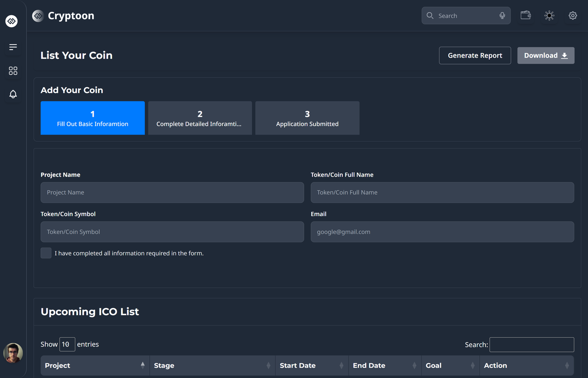Viewport: 588px width, 378px height.
Task: Click the user avatar at bottom left
Action: point(13,353)
